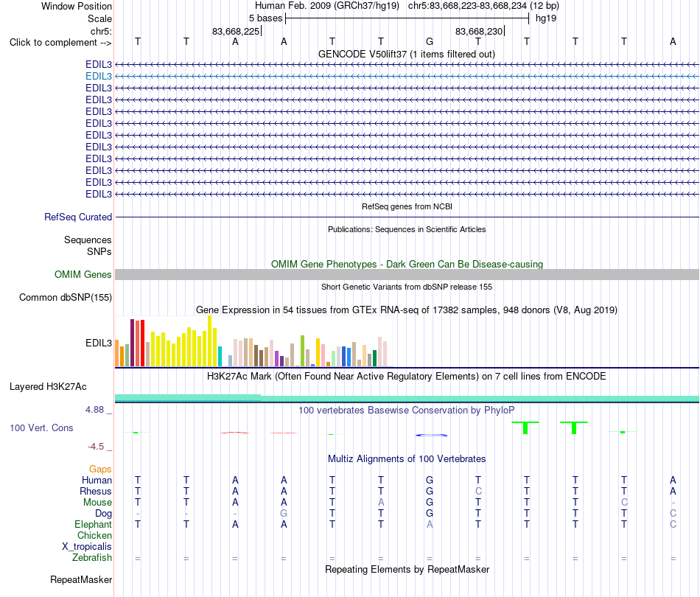Screen dimensions: 700x597
Task: Click the Window Position label
Action: coord(77,6)
